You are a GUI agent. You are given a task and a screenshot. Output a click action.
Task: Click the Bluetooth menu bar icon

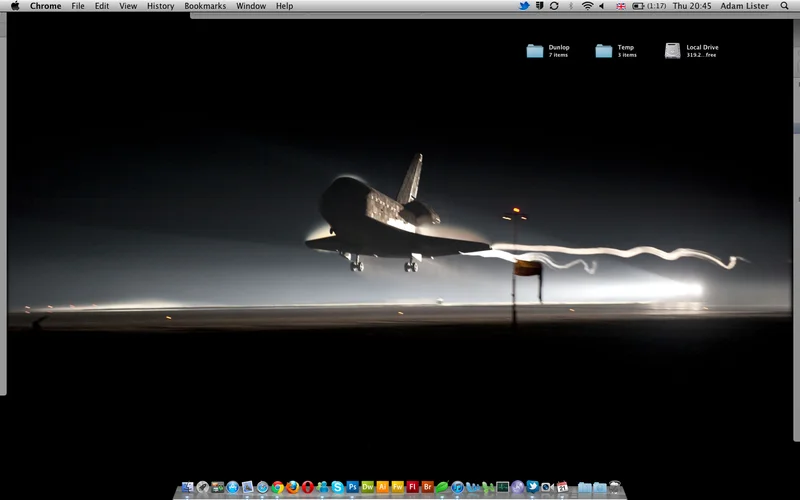[571, 6]
